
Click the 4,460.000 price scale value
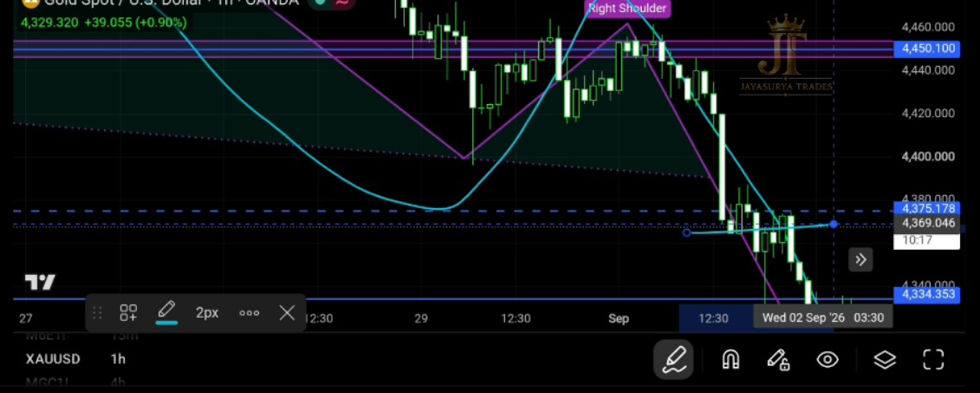928,27
